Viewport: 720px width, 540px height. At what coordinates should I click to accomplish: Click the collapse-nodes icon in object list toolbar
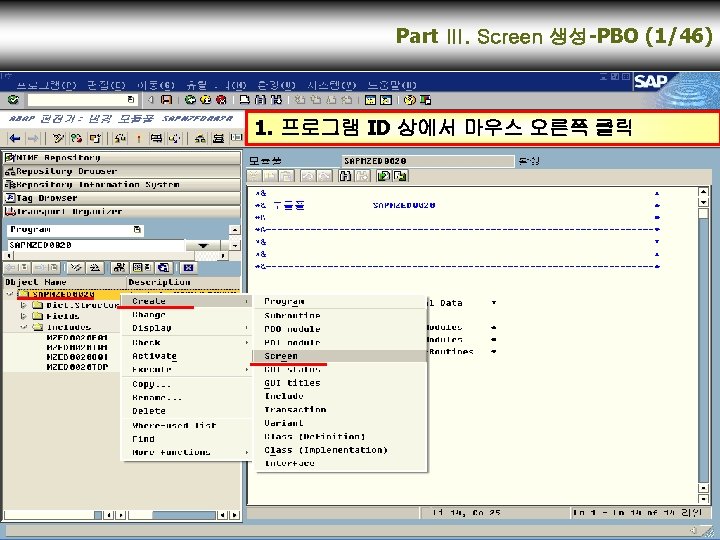tap(95, 267)
